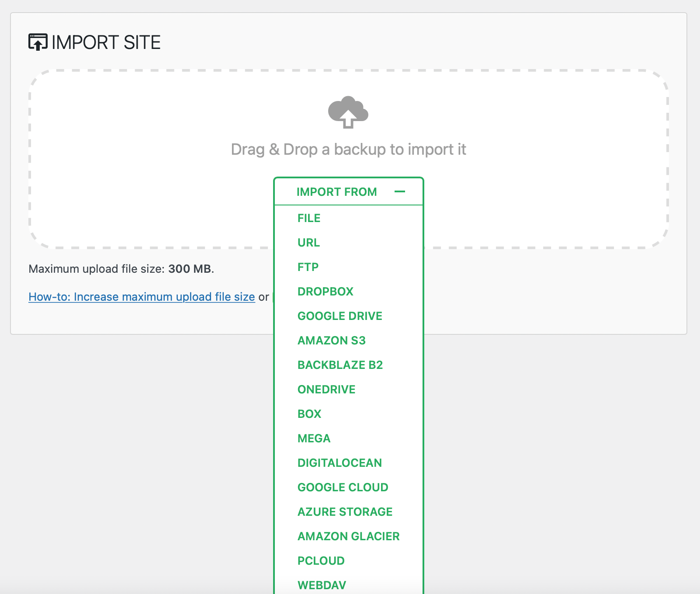Choose OneDrive import option

(x=326, y=389)
